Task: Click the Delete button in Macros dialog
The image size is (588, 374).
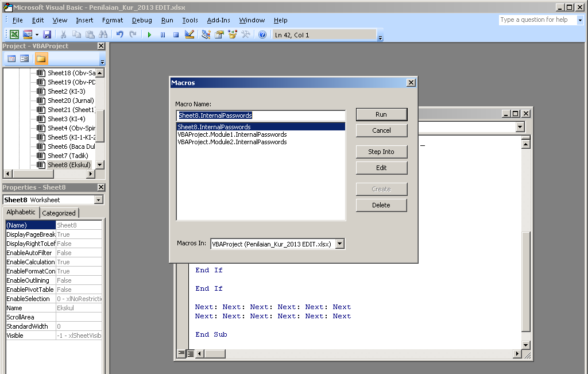Action: point(381,205)
